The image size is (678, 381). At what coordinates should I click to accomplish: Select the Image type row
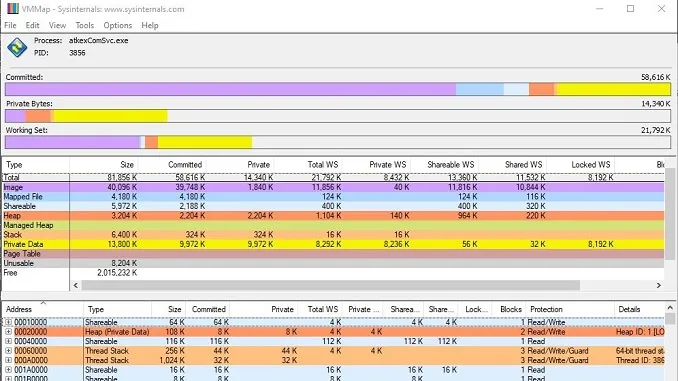(333, 187)
